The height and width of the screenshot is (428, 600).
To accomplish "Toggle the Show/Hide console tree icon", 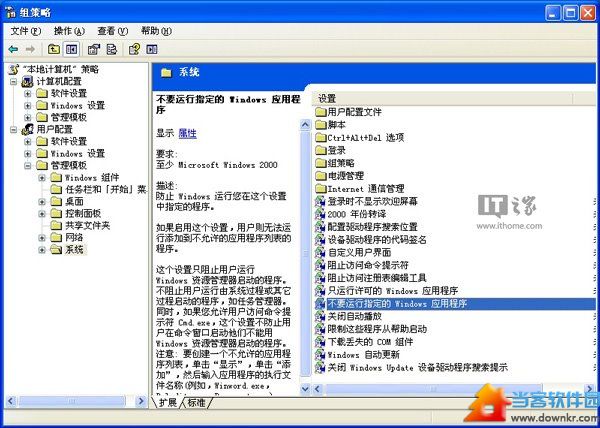I will (x=72, y=49).
